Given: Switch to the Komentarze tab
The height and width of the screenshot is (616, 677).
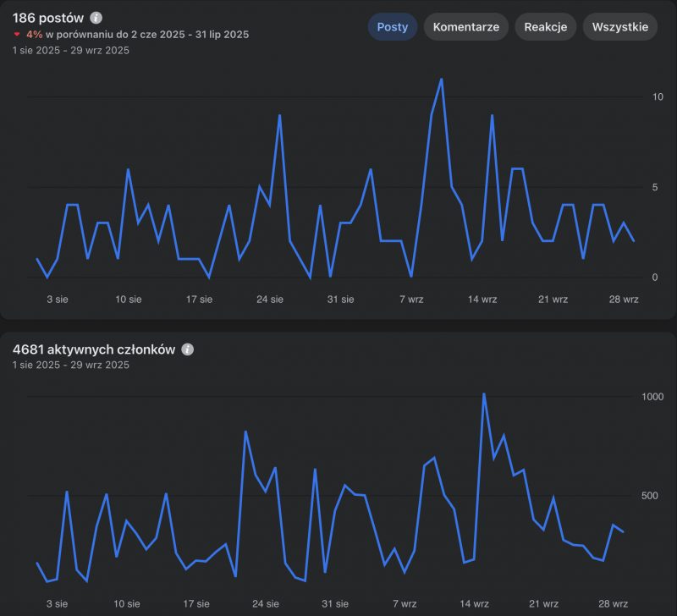Looking at the screenshot, I should coord(465,26).
